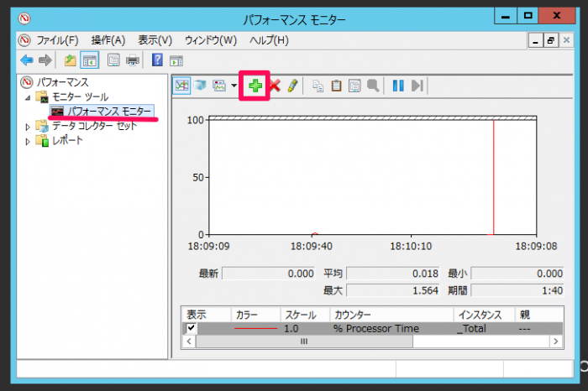Click the Highlight pen icon
This screenshot has width=588, height=391.
[292, 86]
